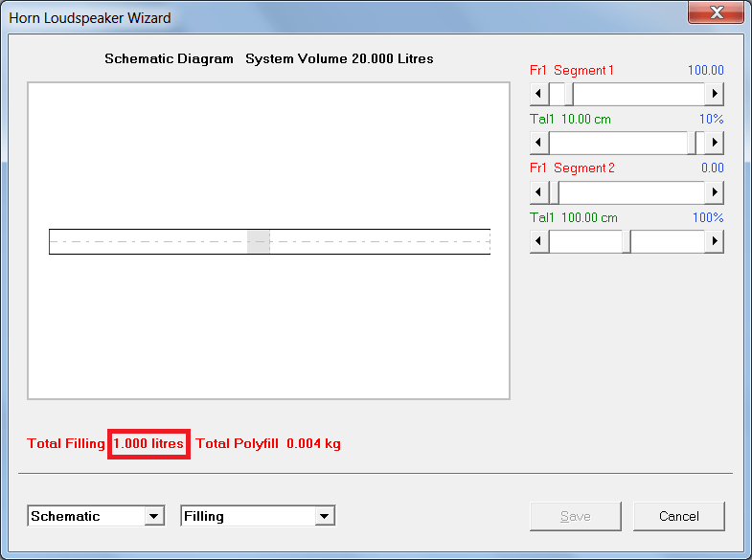This screenshot has height=560, width=752.
Task: Click the 0.00 value for Segment 2
Action: pos(712,168)
